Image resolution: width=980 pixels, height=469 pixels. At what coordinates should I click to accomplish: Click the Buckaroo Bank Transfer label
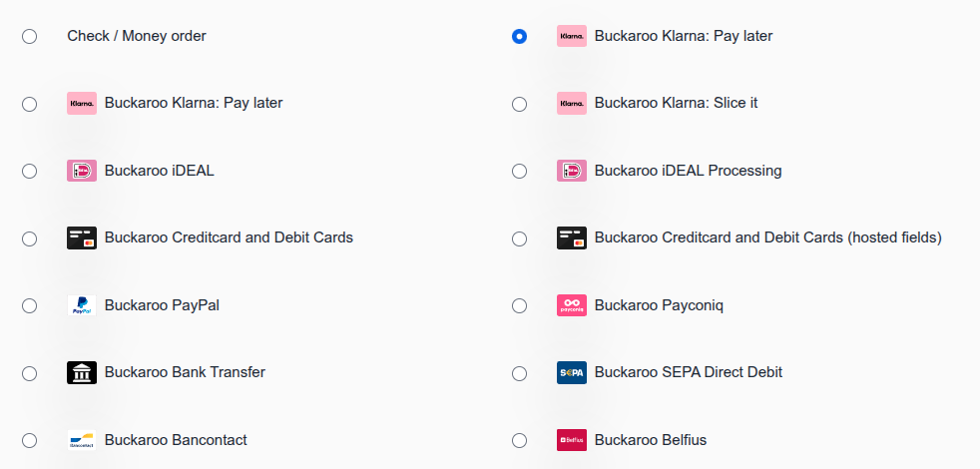pos(185,372)
